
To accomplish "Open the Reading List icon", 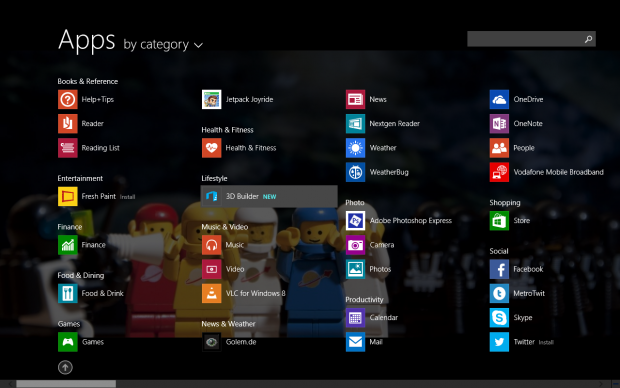I will pyautogui.click(x=68, y=148).
